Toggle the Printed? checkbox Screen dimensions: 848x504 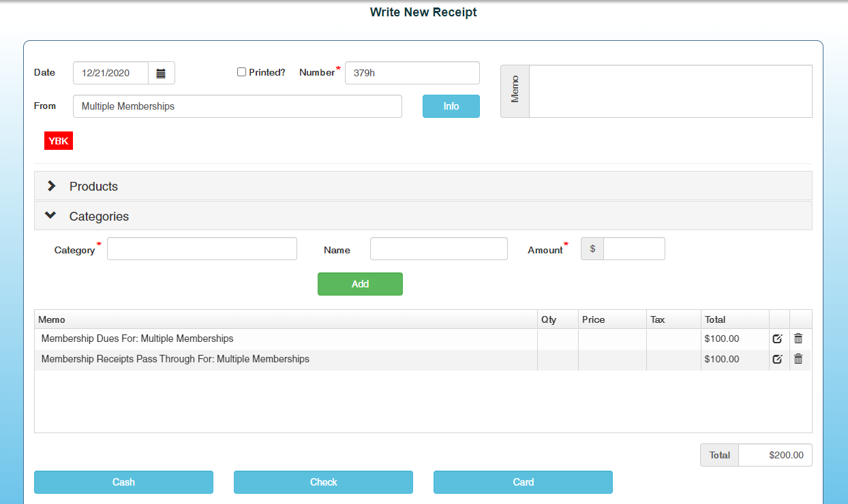[x=241, y=72]
